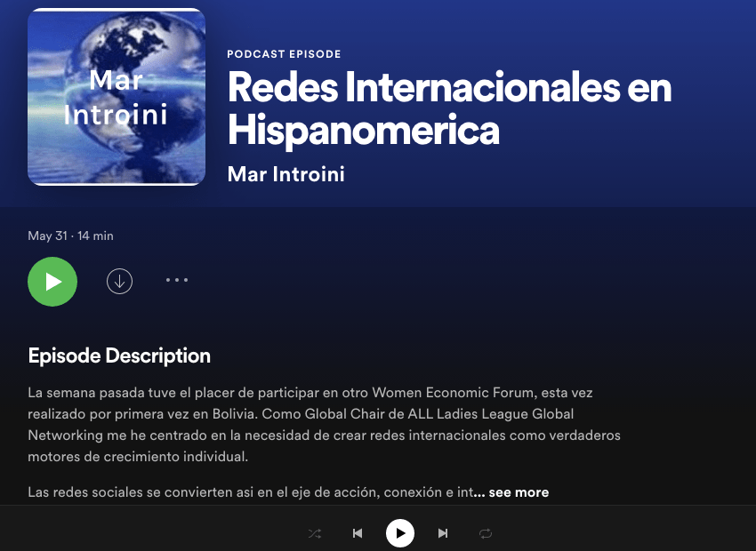This screenshot has width=756, height=551.
Task: Skip to the next track
Action: (443, 533)
